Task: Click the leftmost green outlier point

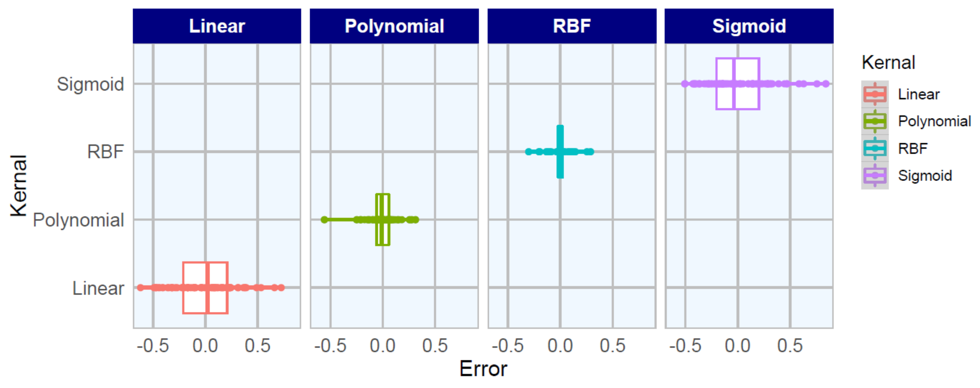Action: pos(324,220)
